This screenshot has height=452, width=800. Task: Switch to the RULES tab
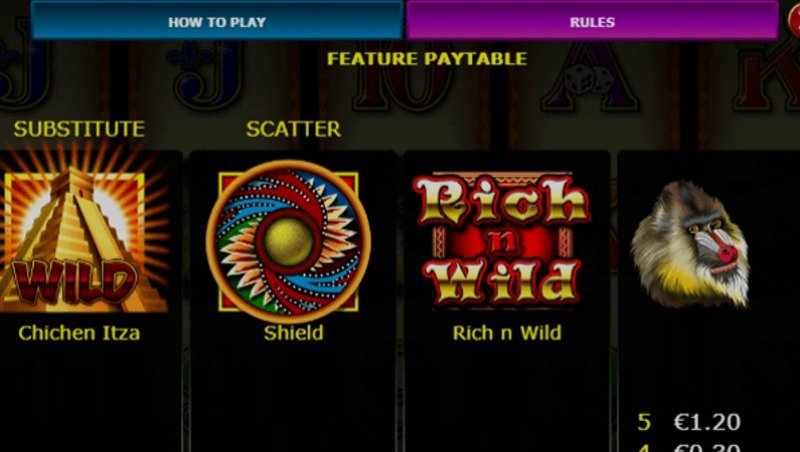(x=592, y=21)
